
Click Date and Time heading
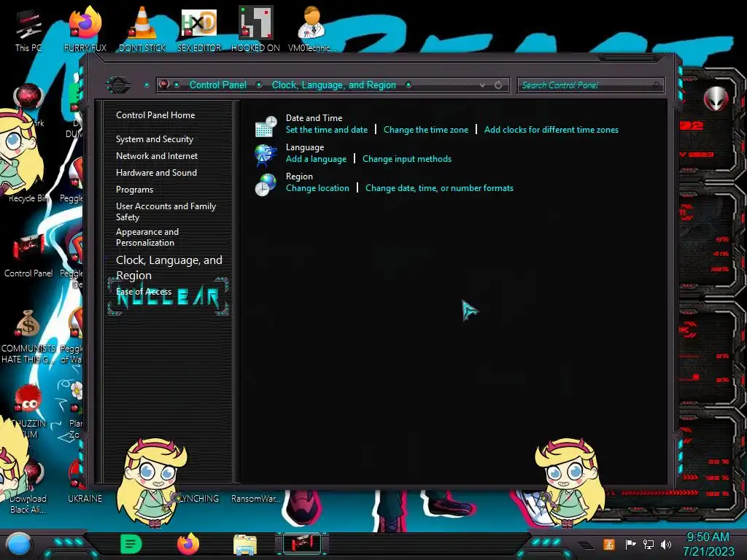314,117
